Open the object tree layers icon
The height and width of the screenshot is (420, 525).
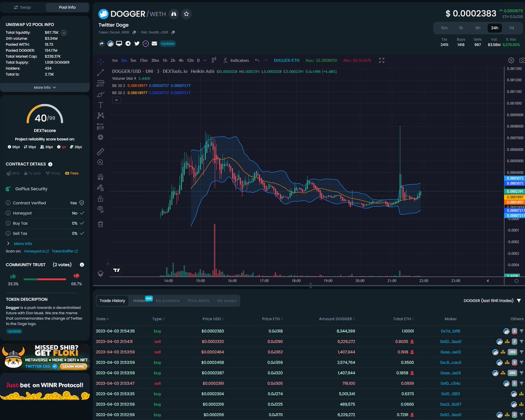pos(101,274)
